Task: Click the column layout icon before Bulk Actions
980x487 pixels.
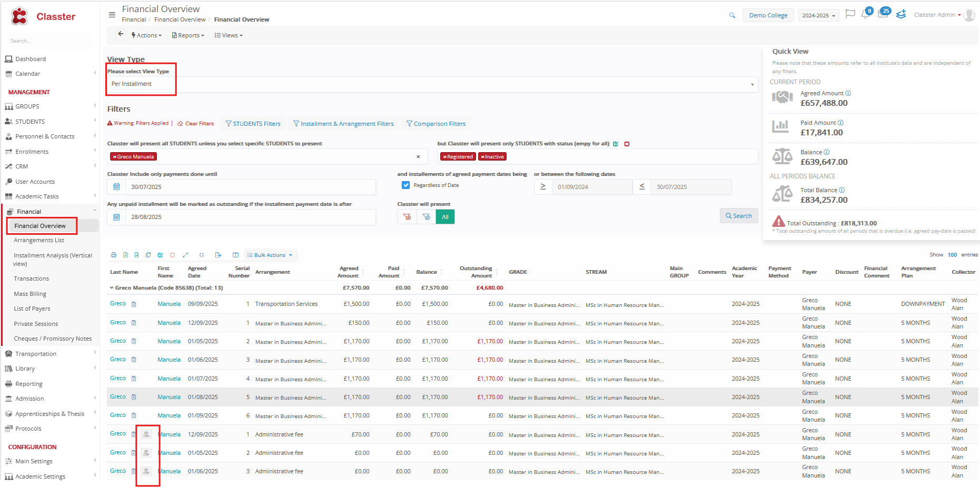Action: [235, 255]
